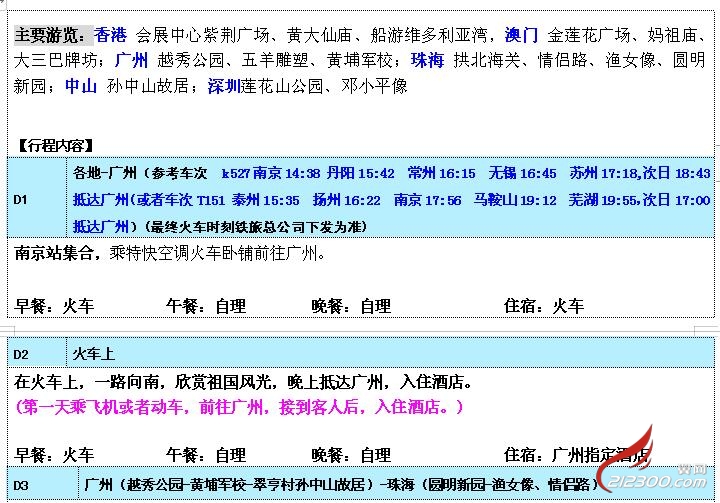
Task: Select the blue word 香港
Action: 110,35
